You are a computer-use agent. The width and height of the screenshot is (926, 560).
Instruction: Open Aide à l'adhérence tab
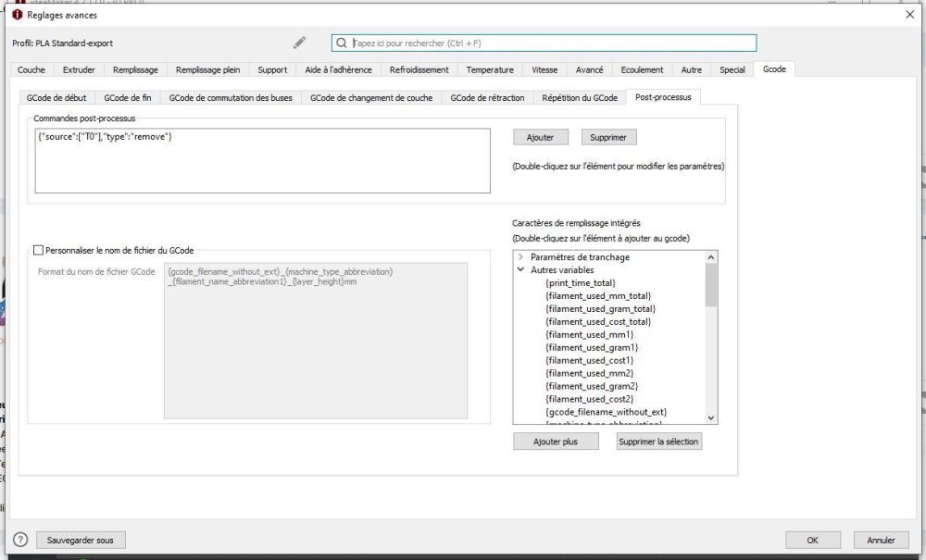pyautogui.click(x=338, y=69)
